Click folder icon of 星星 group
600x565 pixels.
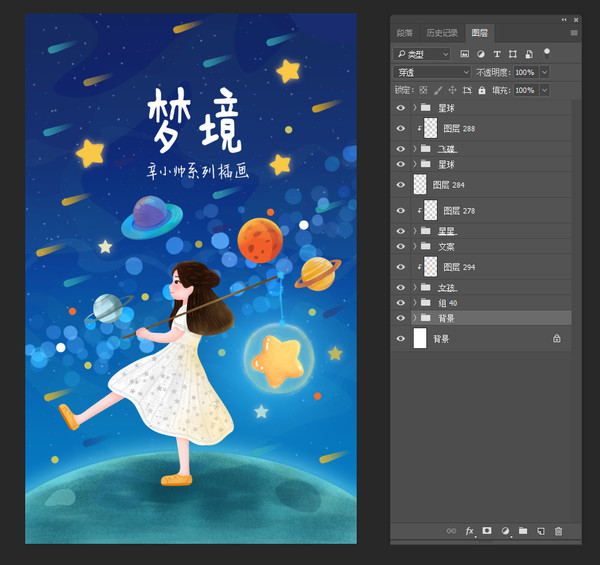point(426,231)
